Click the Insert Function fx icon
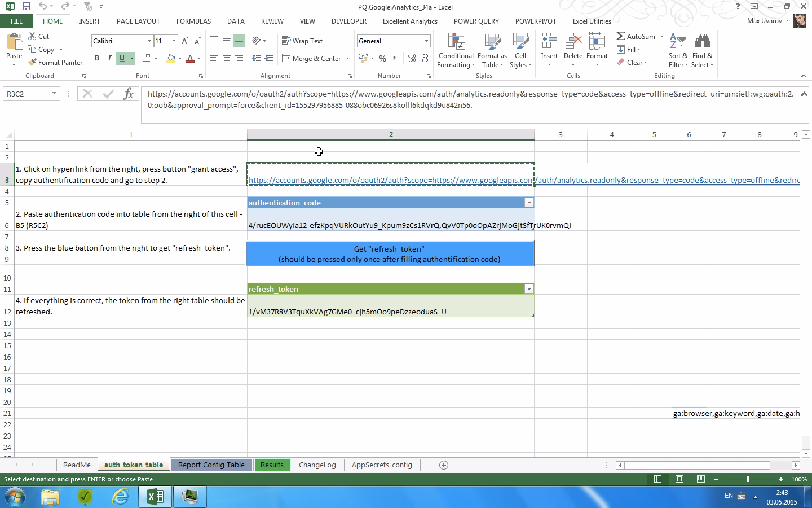 128,94
